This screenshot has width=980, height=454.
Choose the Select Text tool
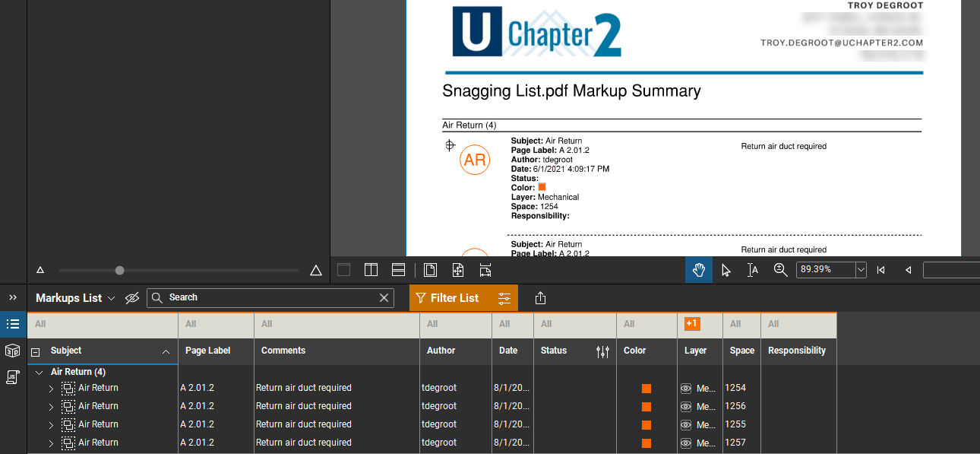pyautogui.click(x=753, y=270)
